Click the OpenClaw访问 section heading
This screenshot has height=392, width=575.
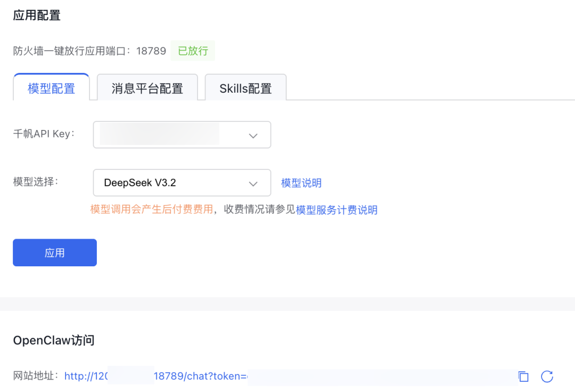coord(54,340)
